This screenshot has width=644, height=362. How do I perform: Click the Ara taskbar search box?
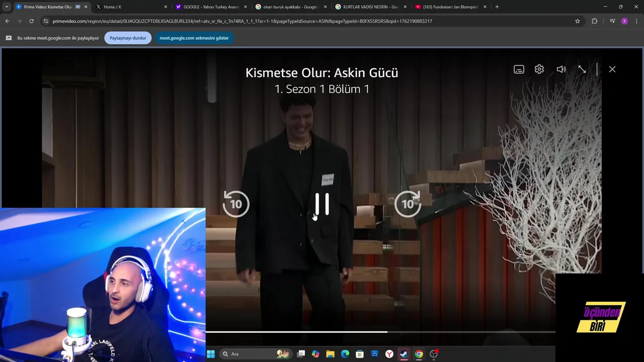[257, 354]
